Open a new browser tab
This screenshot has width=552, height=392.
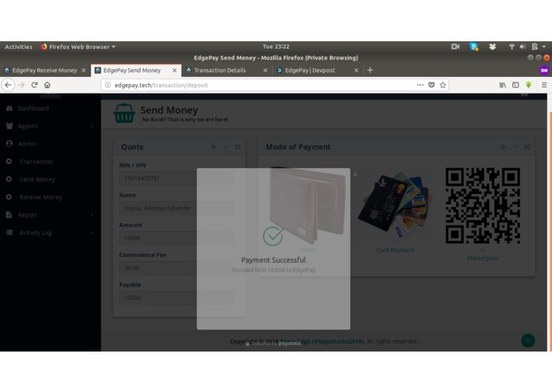click(370, 71)
